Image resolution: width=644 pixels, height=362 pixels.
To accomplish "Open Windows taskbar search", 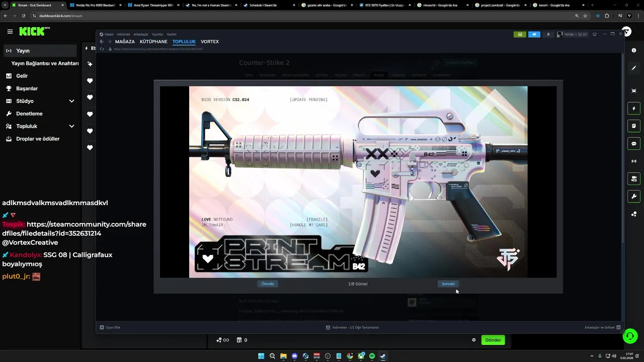I will click(272, 356).
